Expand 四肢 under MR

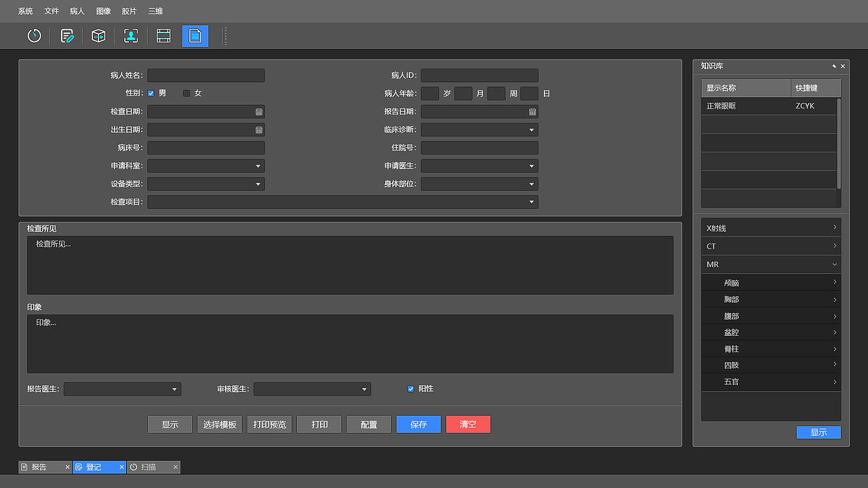tap(771, 365)
